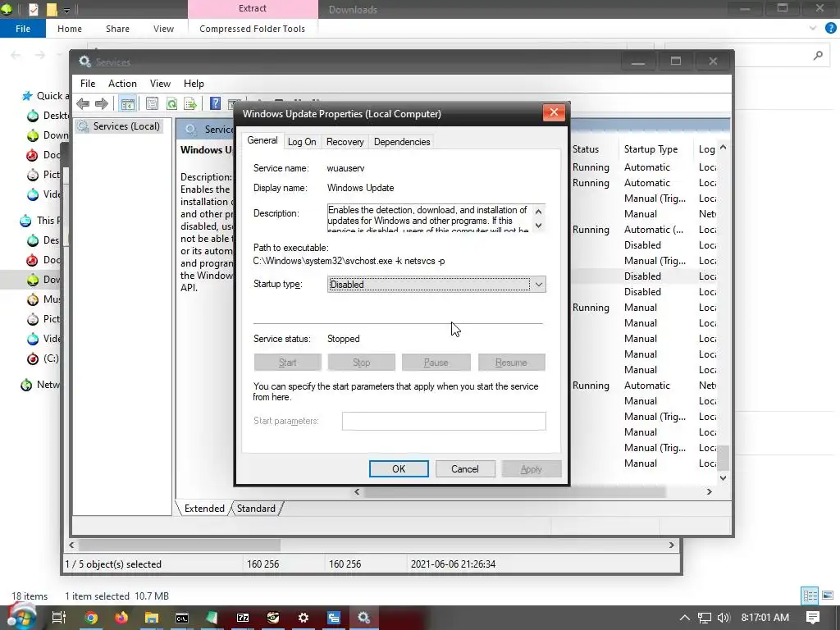Click the Services toolbar forward arrow
840x630 pixels.
point(101,103)
